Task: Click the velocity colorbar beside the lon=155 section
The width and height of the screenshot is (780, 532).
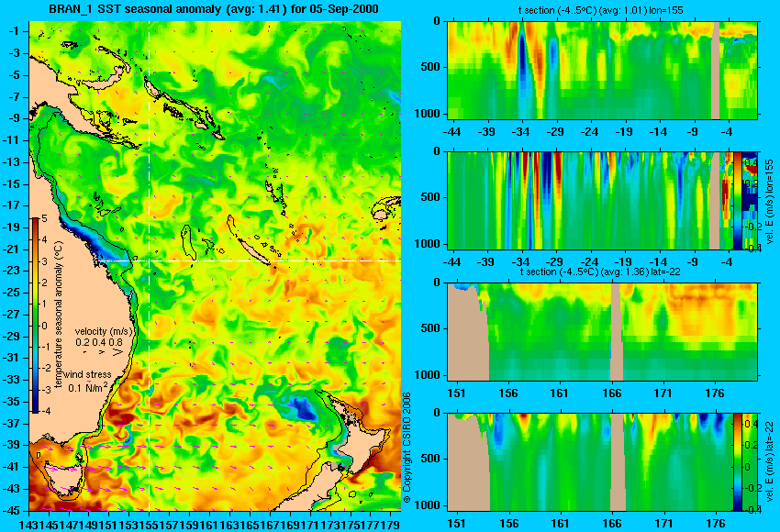Action: pyautogui.click(x=738, y=200)
